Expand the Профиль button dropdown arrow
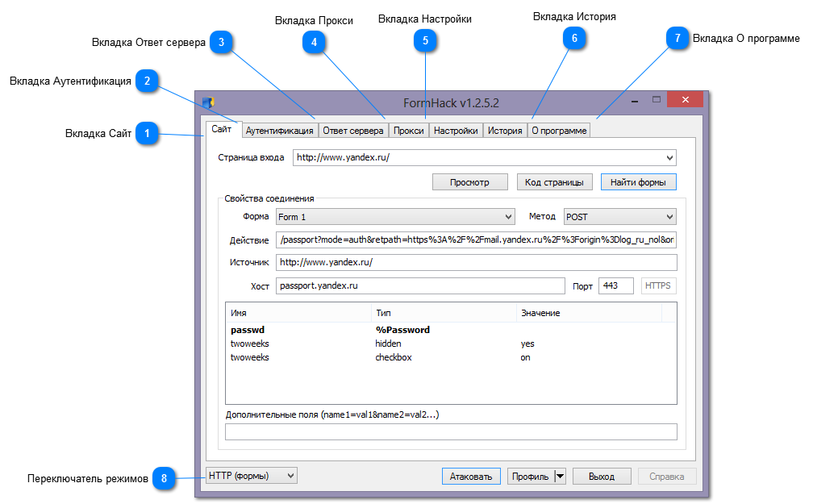The width and height of the screenshot is (813, 504). tap(560, 477)
